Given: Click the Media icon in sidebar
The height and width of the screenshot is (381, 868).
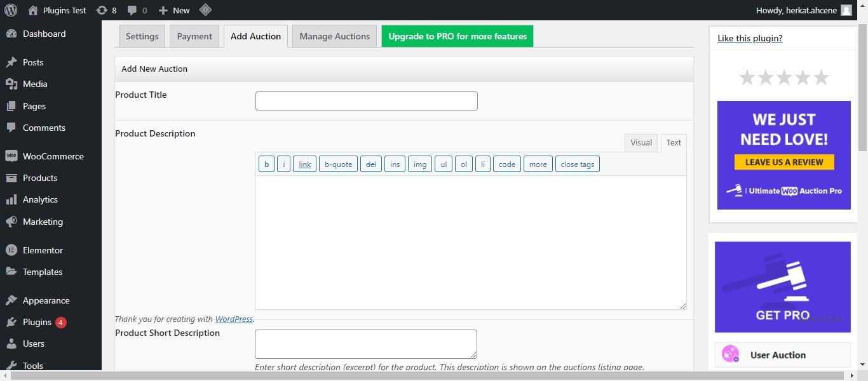Looking at the screenshot, I should [x=11, y=84].
